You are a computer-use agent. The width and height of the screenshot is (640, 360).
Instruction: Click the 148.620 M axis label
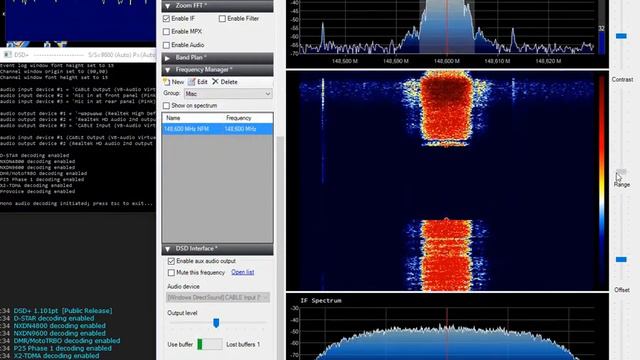(x=548, y=61)
